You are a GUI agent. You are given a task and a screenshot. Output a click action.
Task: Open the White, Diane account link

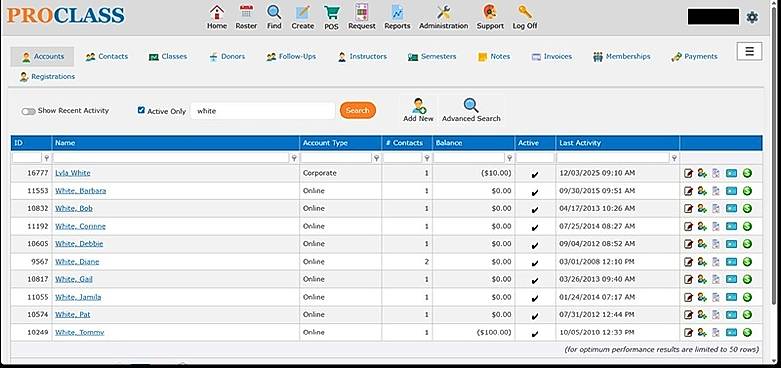tap(77, 262)
